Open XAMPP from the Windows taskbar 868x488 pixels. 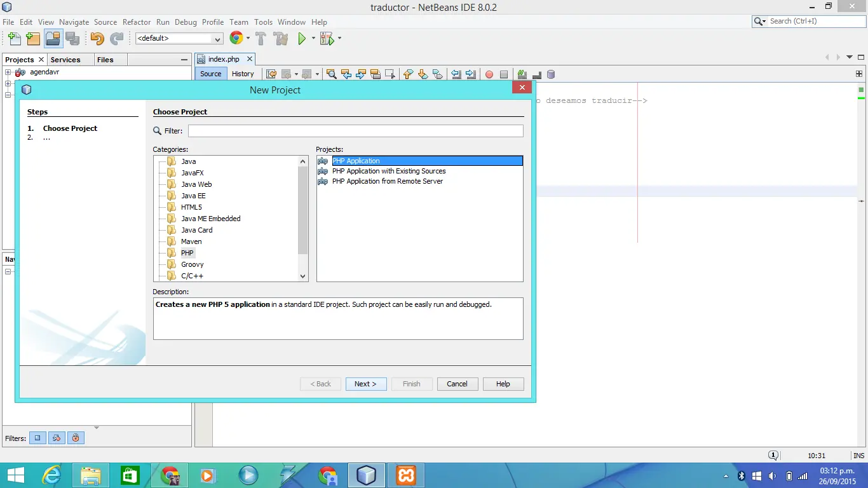pos(406,475)
